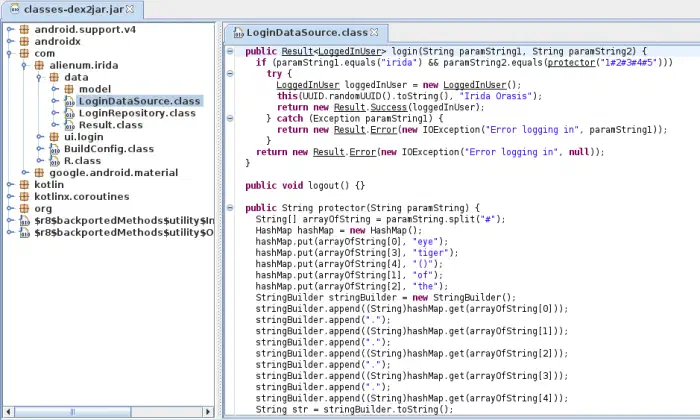Click the data package icon
This screenshot has width=700, height=420.
click(x=54, y=77)
